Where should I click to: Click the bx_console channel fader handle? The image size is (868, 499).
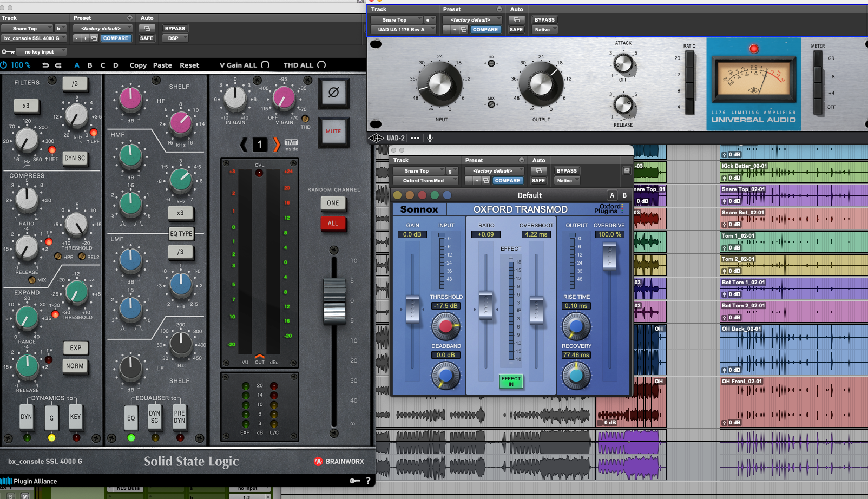pyautogui.click(x=334, y=302)
